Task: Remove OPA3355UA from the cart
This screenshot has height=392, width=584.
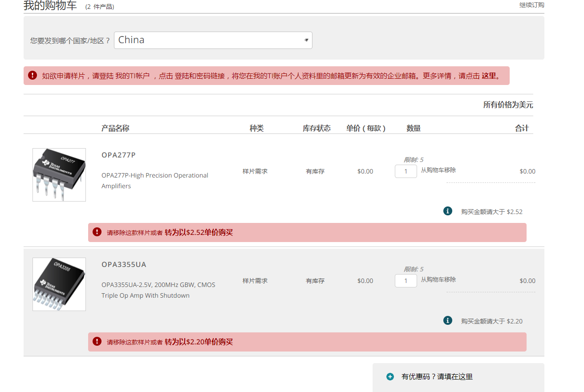Action: [438, 279]
